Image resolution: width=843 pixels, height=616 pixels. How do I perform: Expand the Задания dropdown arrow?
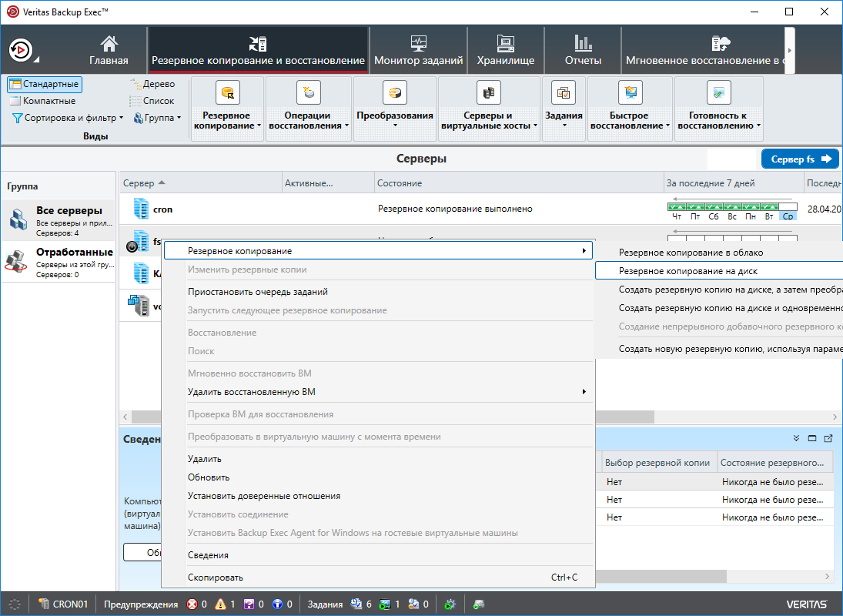564,126
